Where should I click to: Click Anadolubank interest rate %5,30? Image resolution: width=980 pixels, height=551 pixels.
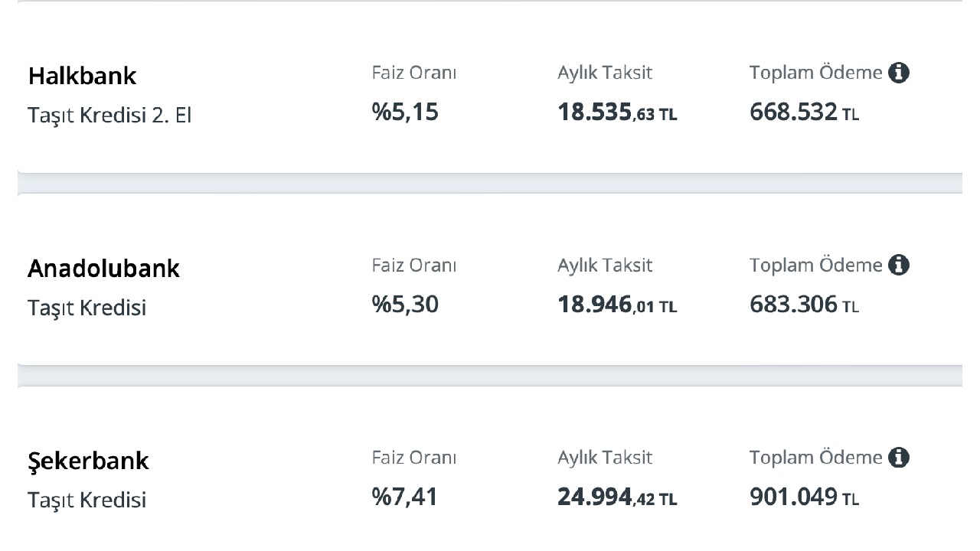(405, 305)
